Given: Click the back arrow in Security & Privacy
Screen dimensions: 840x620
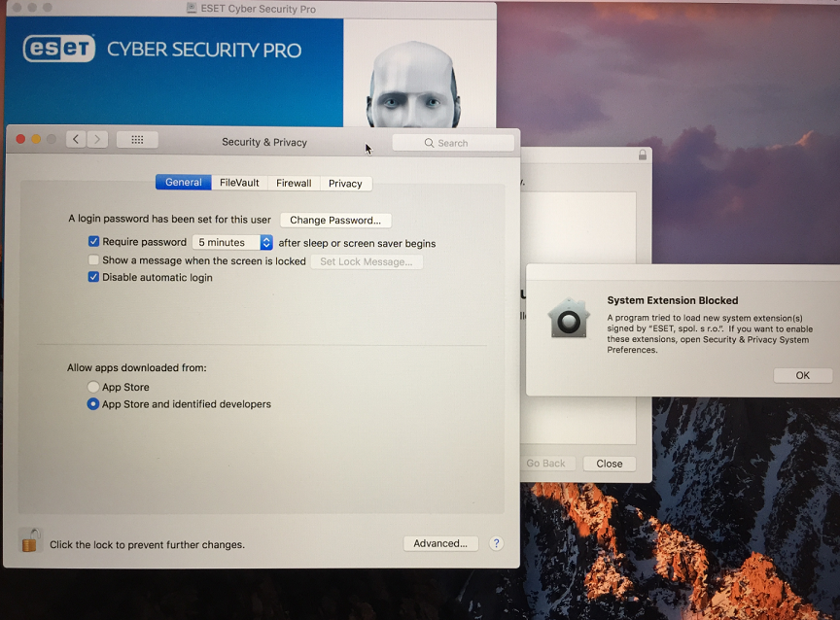Looking at the screenshot, I should click(76, 140).
